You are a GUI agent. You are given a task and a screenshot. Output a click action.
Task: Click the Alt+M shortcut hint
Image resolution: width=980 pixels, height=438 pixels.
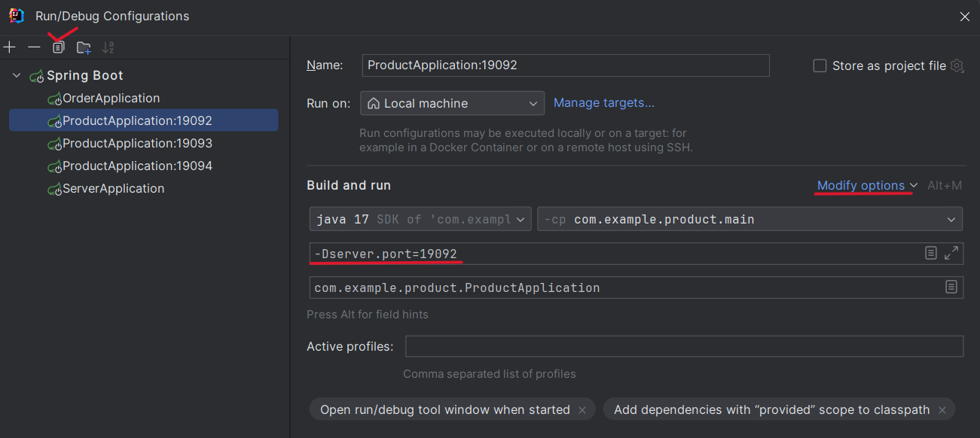(x=945, y=186)
